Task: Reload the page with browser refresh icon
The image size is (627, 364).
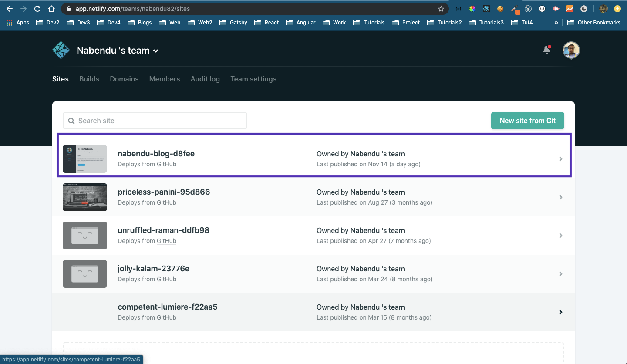Action: point(37,9)
